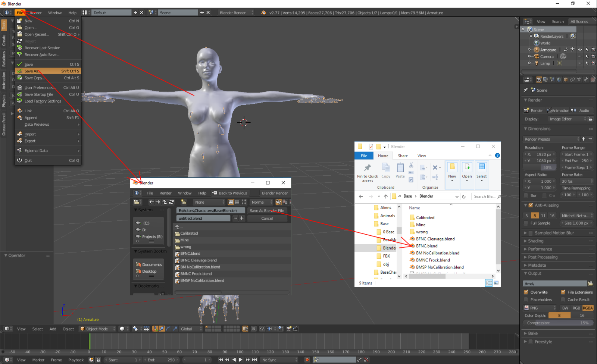597x364 pixels.
Task: Open the Render Presets dropdown
Action: point(551,139)
